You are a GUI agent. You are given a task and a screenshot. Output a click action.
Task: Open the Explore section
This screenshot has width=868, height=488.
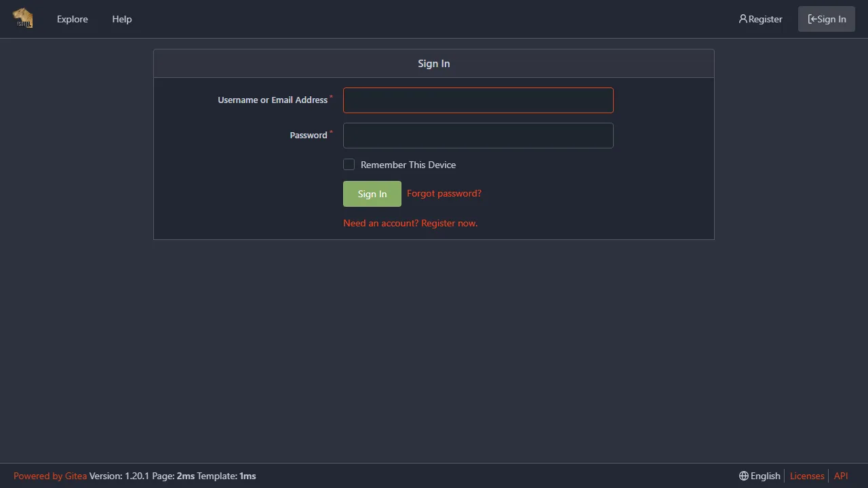point(72,19)
